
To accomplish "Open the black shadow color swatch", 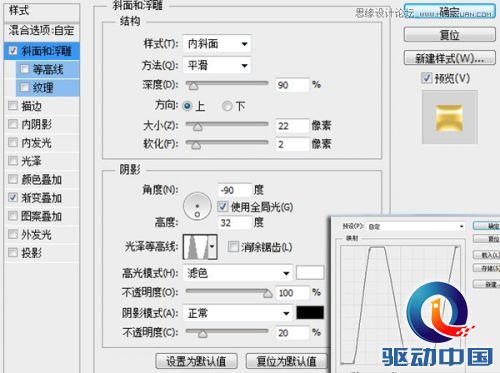I will (310, 313).
